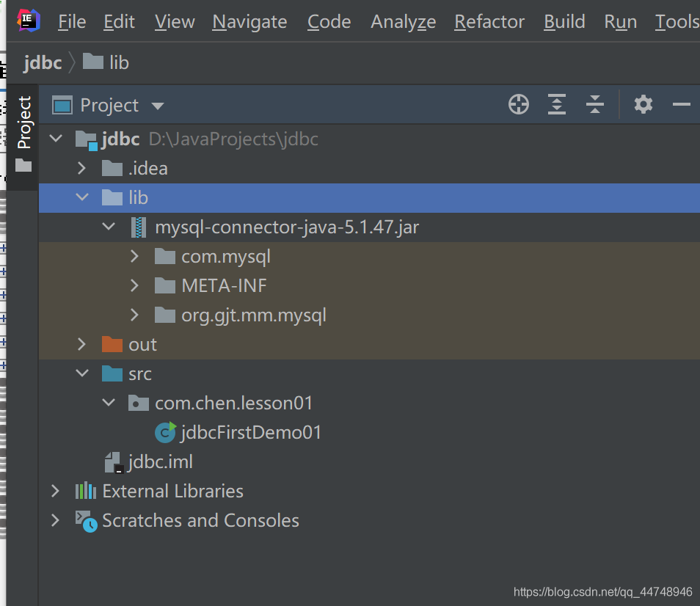700x606 pixels.
Task: Select the D:\JavaProjects\jdbc path text
Action: click(233, 139)
